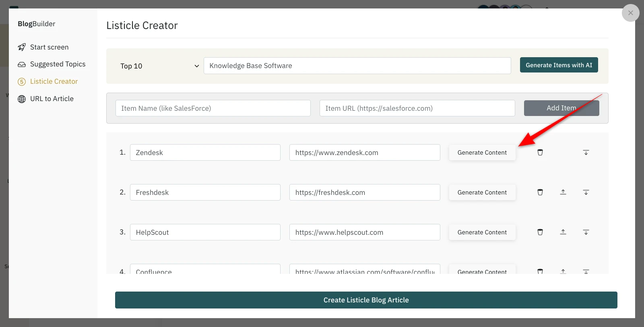The height and width of the screenshot is (327, 644).
Task: Open the Top 10 dropdown
Action: [x=160, y=66]
